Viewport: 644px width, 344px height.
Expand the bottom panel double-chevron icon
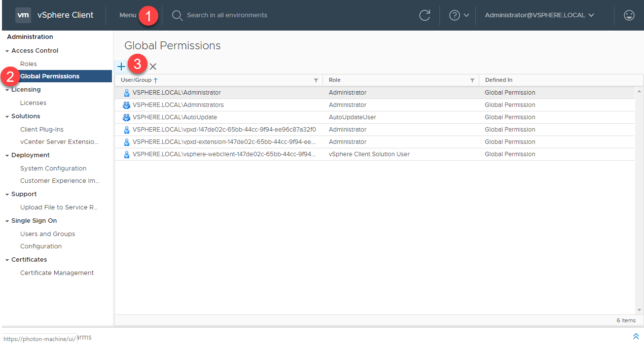(x=636, y=336)
